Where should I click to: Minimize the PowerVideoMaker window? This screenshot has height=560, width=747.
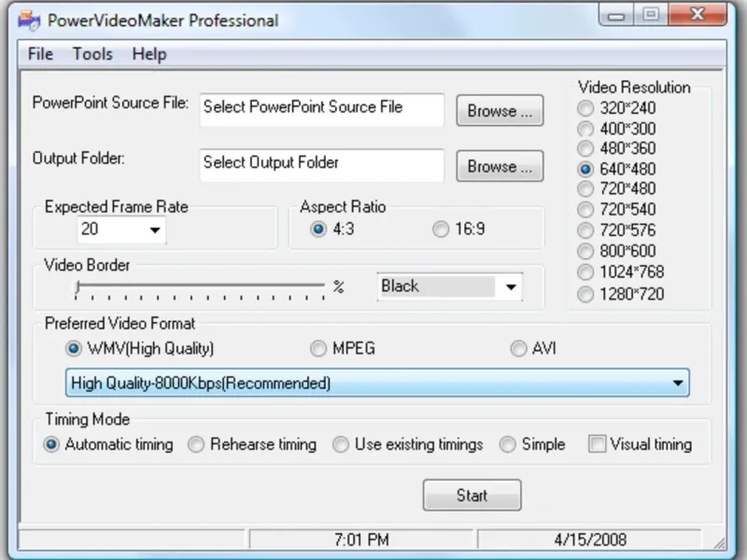(x=616, y=15)
